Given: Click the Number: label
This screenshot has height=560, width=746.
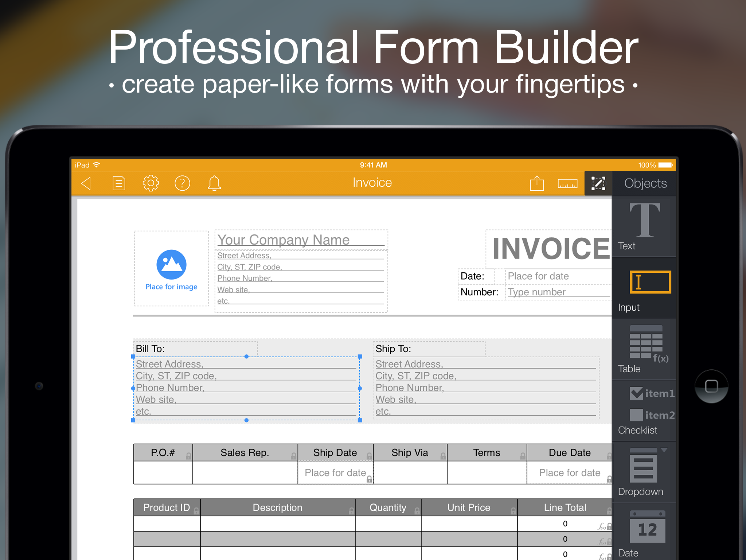Looking at the screenshot, I should pyautogui.click(x=479, y=292).
